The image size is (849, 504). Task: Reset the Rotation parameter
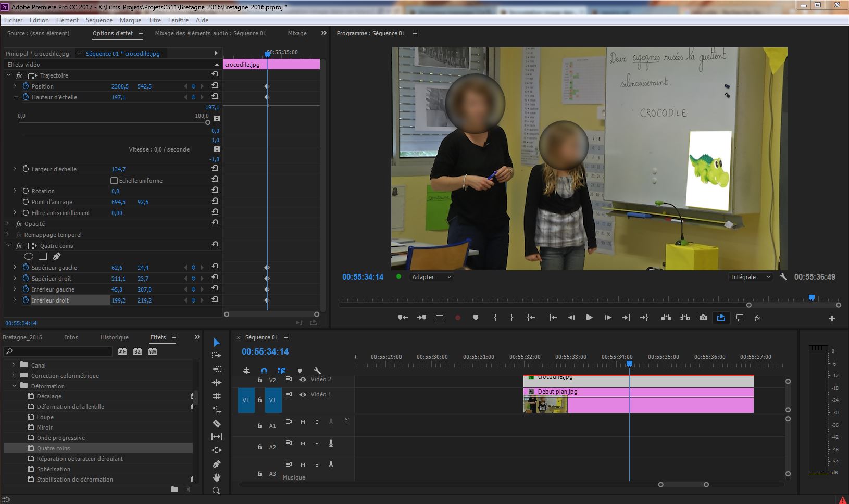215,191
